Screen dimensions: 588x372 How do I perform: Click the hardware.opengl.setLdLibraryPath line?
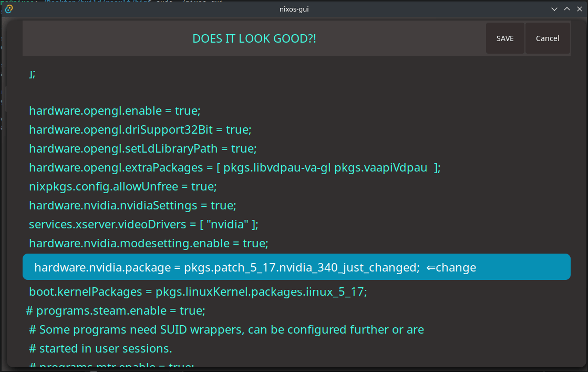[x=142, y=148]
